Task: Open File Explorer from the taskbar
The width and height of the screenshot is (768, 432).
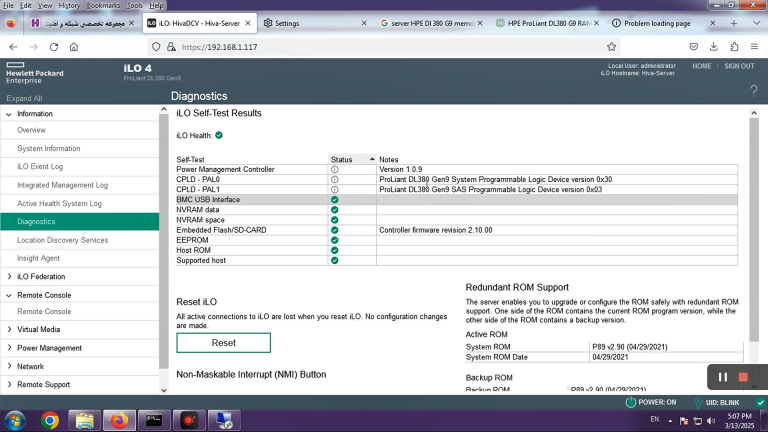Action: click(84, 420)
